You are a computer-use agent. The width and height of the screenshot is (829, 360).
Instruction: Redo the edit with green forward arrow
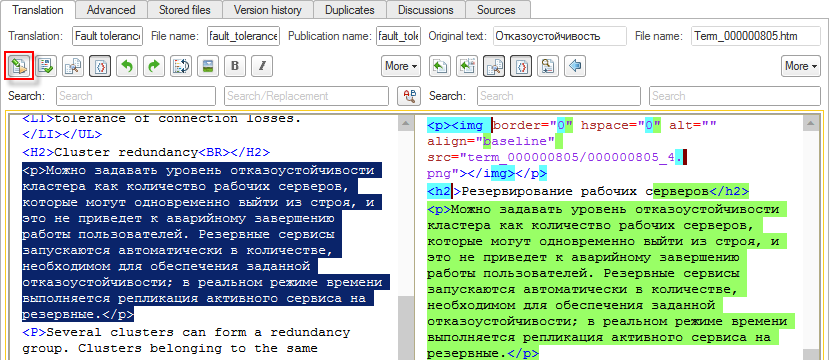click(154, 66)
